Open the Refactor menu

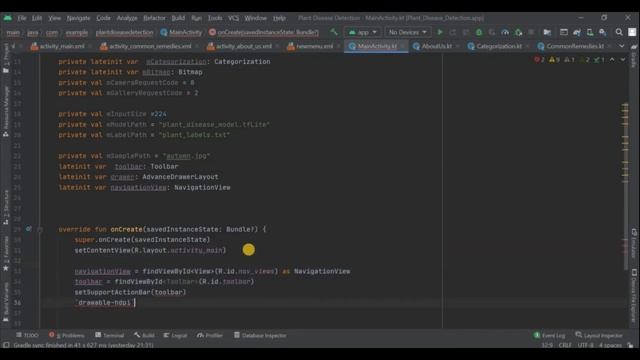154,18
